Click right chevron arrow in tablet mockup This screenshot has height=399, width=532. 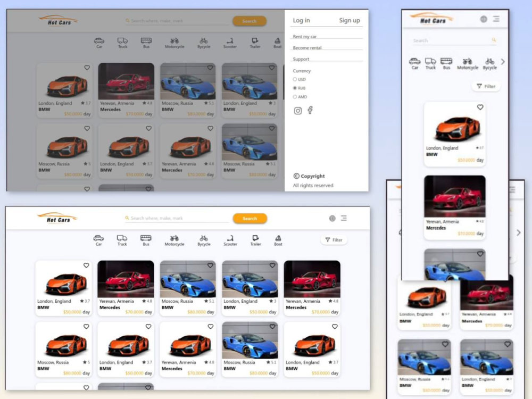(518, 233)
